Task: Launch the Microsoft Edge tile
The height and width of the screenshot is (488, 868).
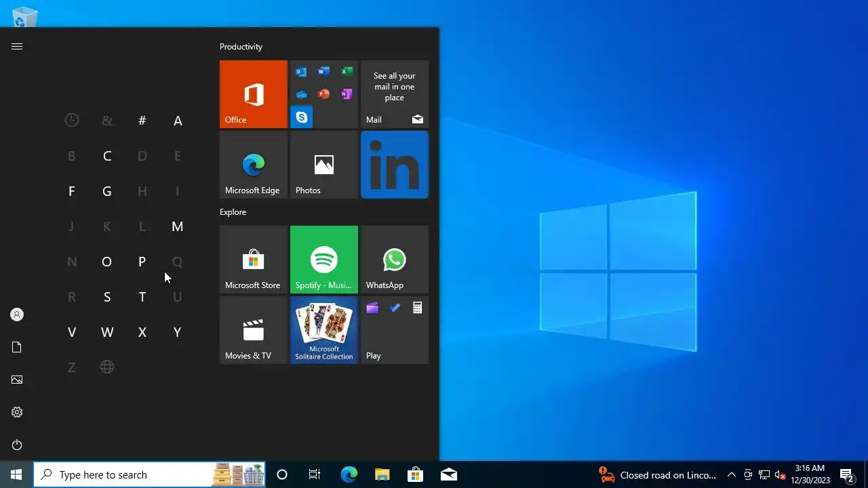Action: pyautogui.click(x=254, y=165)
